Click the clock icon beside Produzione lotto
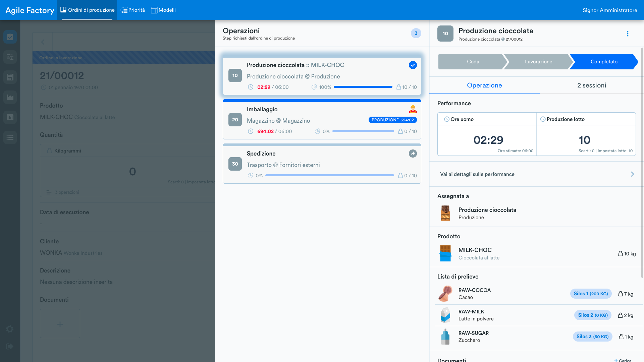 click(x=543, y=119)
